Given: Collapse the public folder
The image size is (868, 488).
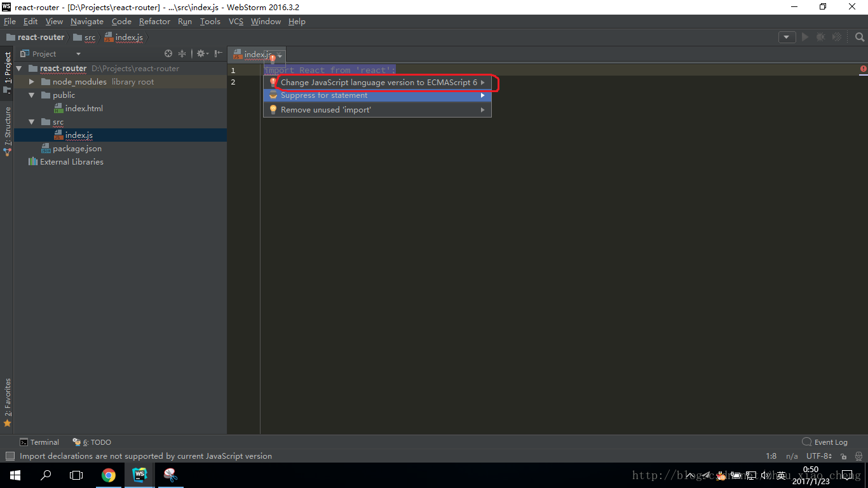Looking at the screenshot, I should click(x=32, y=95).
